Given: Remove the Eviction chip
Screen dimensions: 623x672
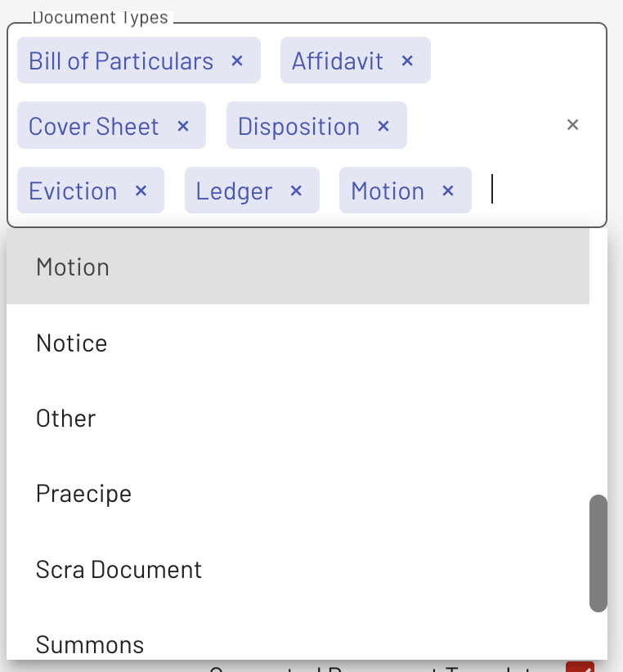Looking at the screenshot, I should [141, 190].
